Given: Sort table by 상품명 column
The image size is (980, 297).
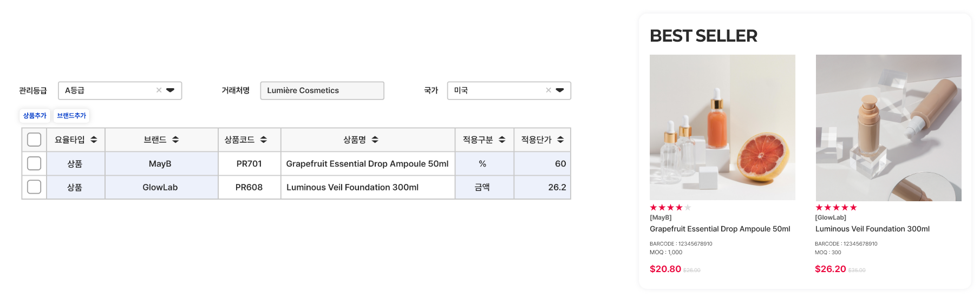Looking at the screenshot, I should click(x=375, y=140).
